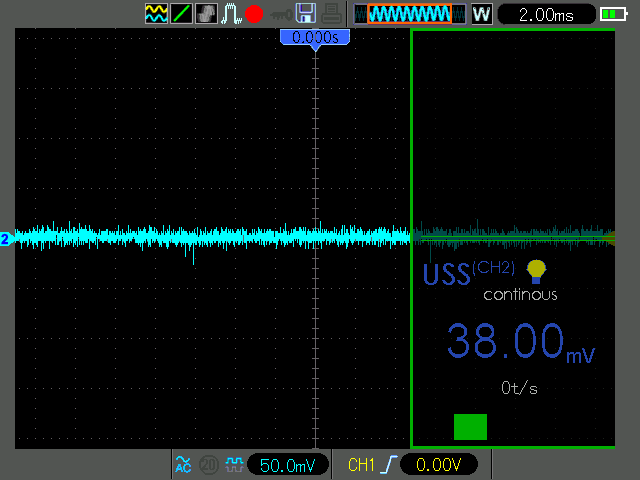Click the grayed-out key lock icon
Image resolution: width=640 pixels, height=480 pixels.
281,15
